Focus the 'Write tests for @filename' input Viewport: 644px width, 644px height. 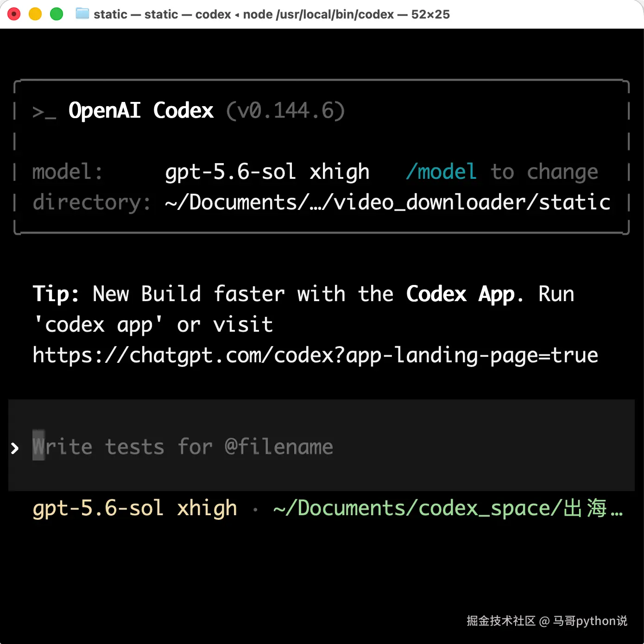tap(322, 445)
